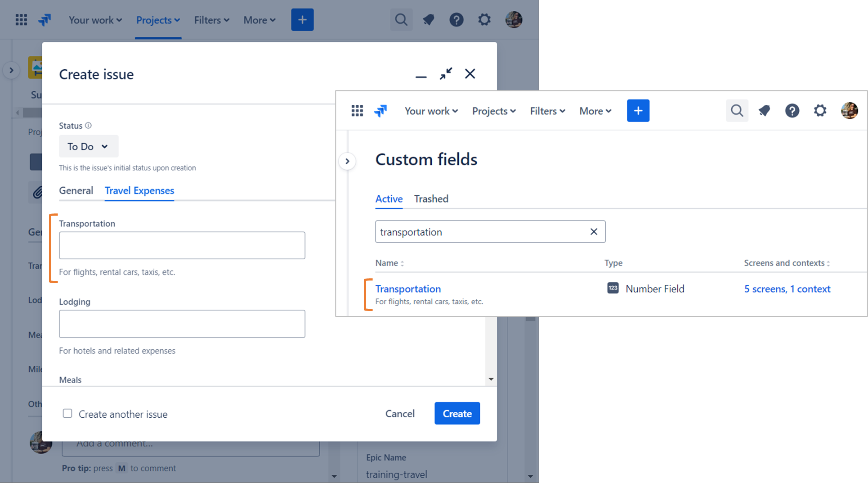868x483 pixels.
Task: Clear the transportation search text
Action: 594,231
